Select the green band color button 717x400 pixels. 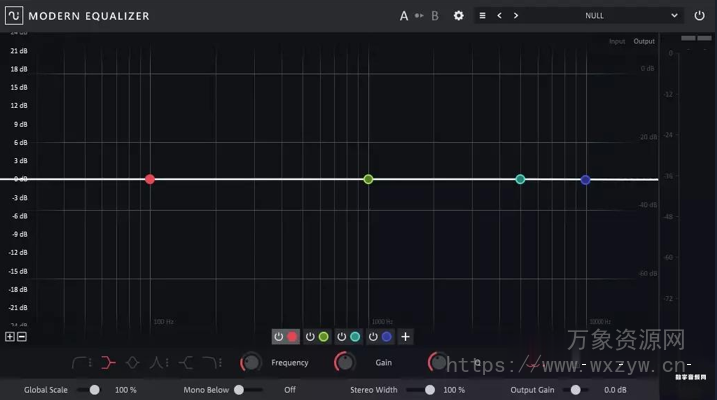(323, 337)
